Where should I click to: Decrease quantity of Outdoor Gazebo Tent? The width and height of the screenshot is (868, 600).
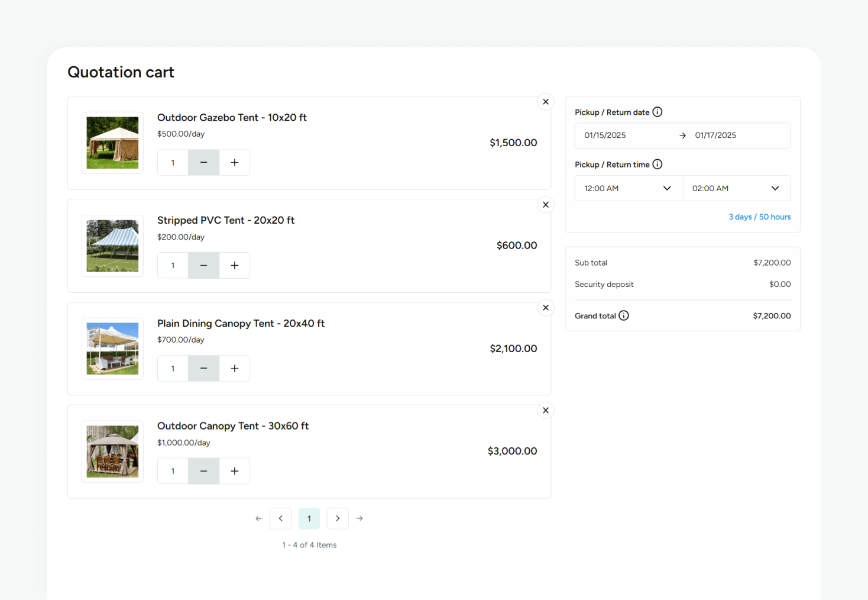pyautogui.click(x=203, y=163)
